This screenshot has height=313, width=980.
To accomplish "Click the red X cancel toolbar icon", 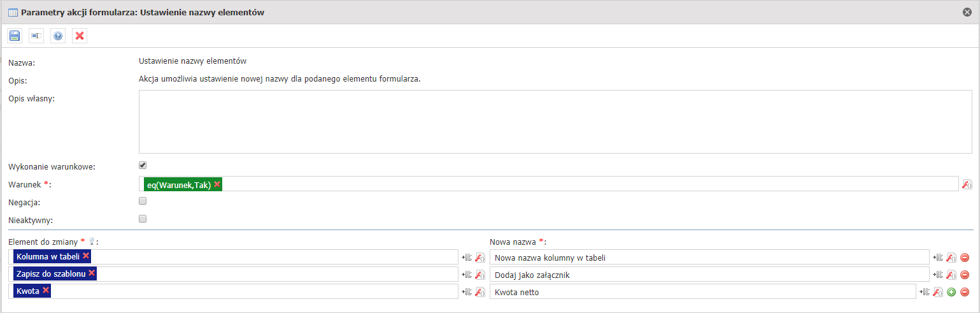I will (80, 36).
